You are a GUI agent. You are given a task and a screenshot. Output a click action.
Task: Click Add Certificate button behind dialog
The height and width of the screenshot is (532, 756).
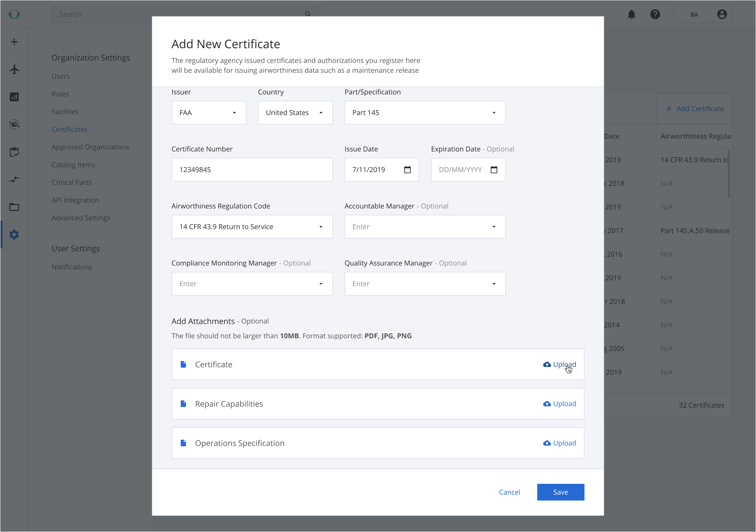coord(695,109)
